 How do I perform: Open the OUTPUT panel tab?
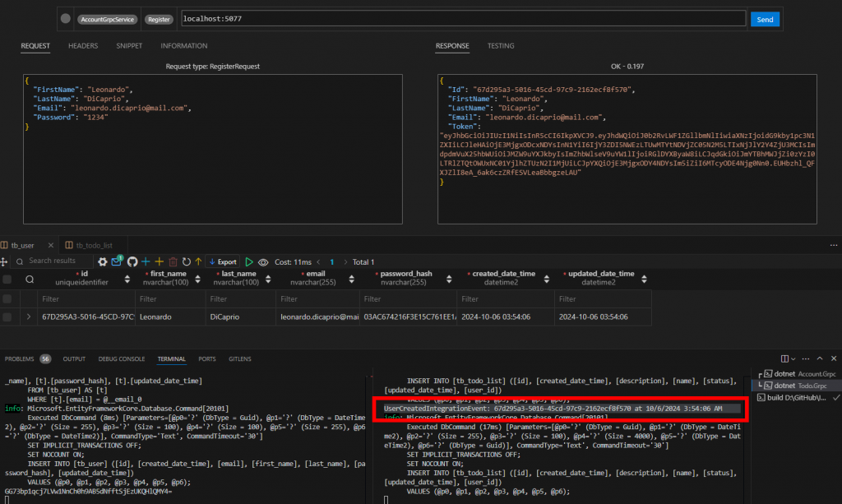tap(74, 359)
